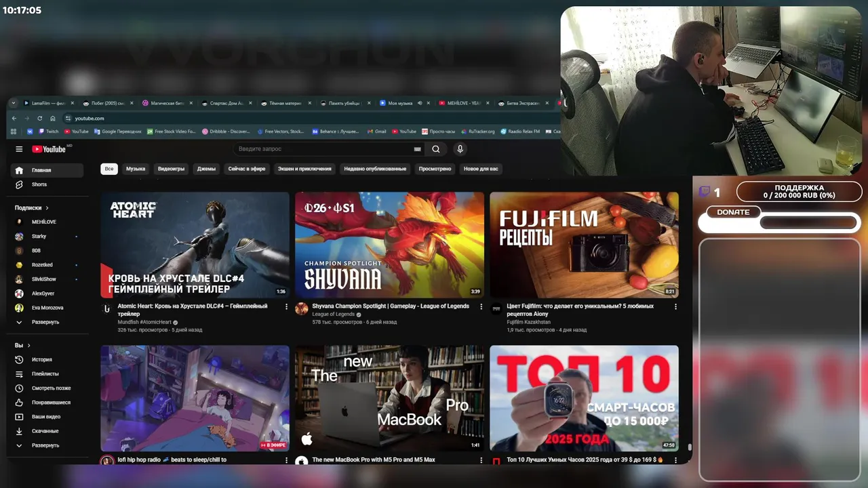The image size is (868, 488).
Task: Open SlivkiShow channel subscription
Action: pyautogui.click(x=47, y=279)
